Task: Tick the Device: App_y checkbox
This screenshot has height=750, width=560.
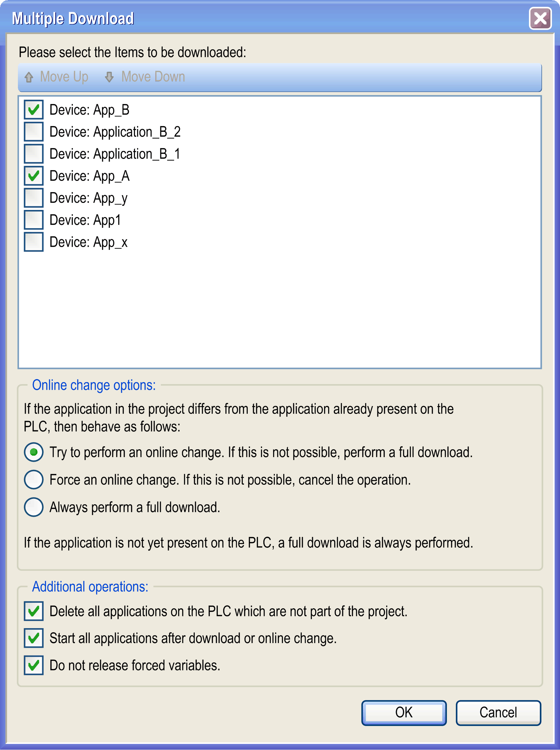Action: click(33, 198)
